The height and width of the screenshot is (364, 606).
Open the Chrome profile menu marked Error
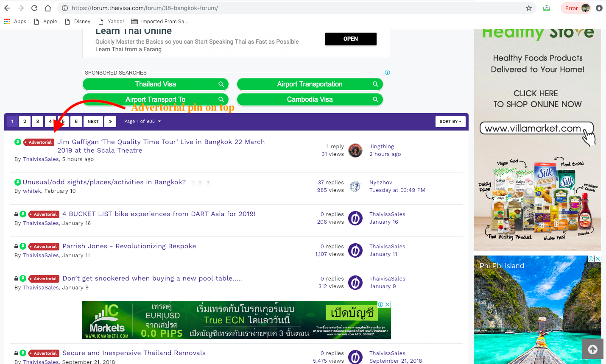pos(576,8)
